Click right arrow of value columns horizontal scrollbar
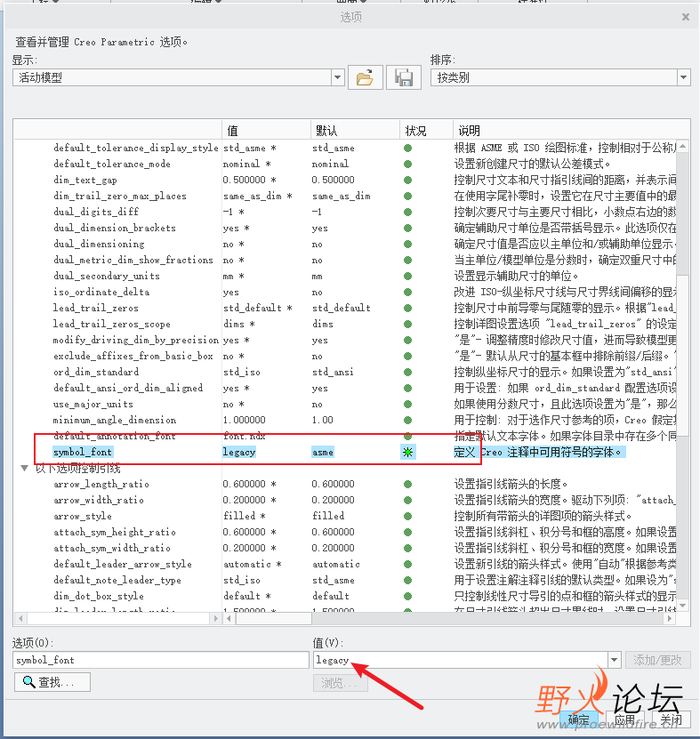 [670, 618]
